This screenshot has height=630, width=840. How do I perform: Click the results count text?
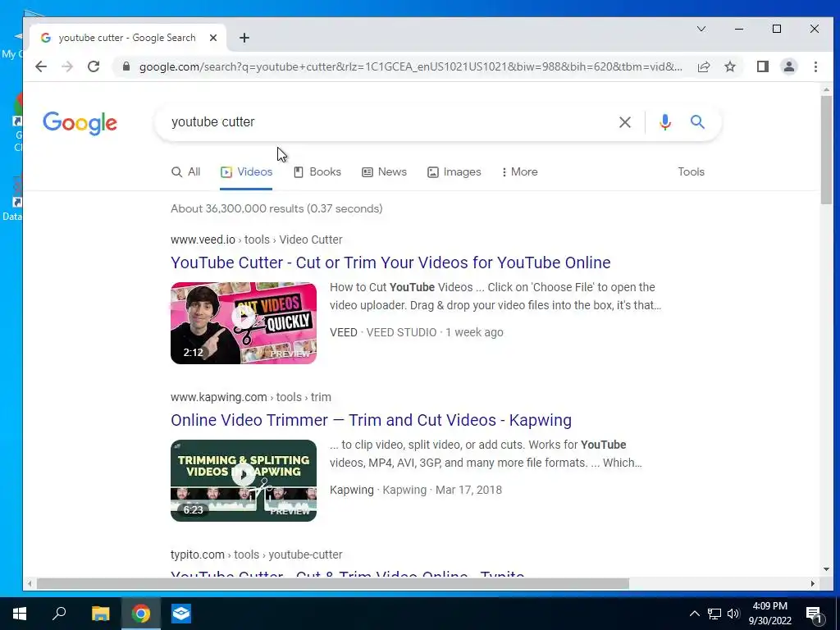pyautogui.click(x=276, y=208)
